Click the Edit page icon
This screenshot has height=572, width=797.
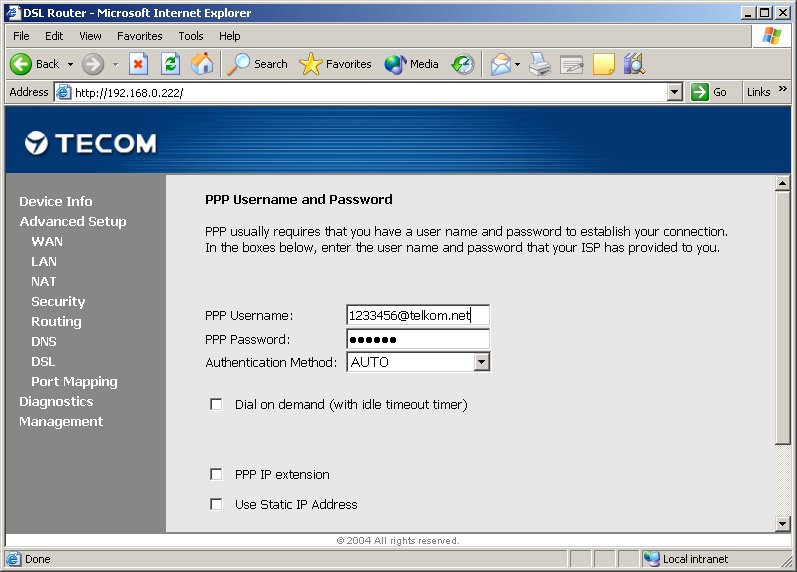click(x=572, y=64)
